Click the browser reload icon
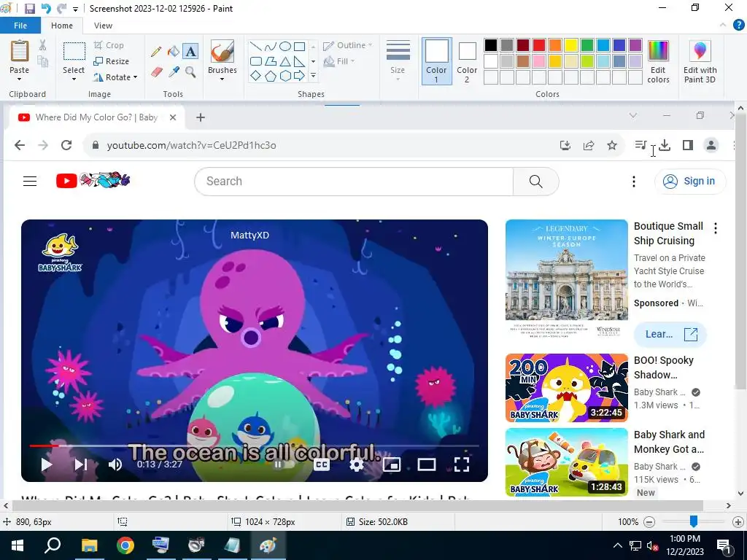Image resolution: width=747 pixels, height=560 pixels. click(66, 145)
